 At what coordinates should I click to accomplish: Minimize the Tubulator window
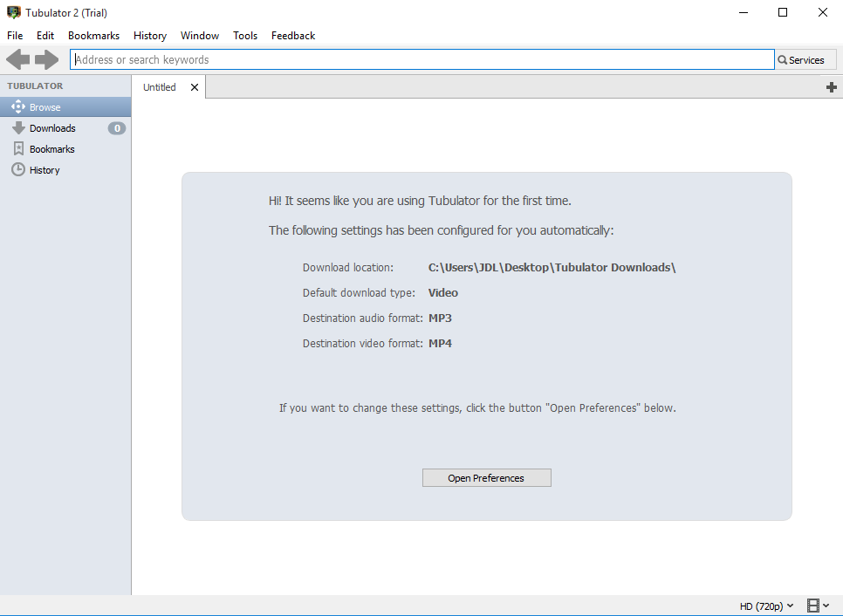pos(744,12)
